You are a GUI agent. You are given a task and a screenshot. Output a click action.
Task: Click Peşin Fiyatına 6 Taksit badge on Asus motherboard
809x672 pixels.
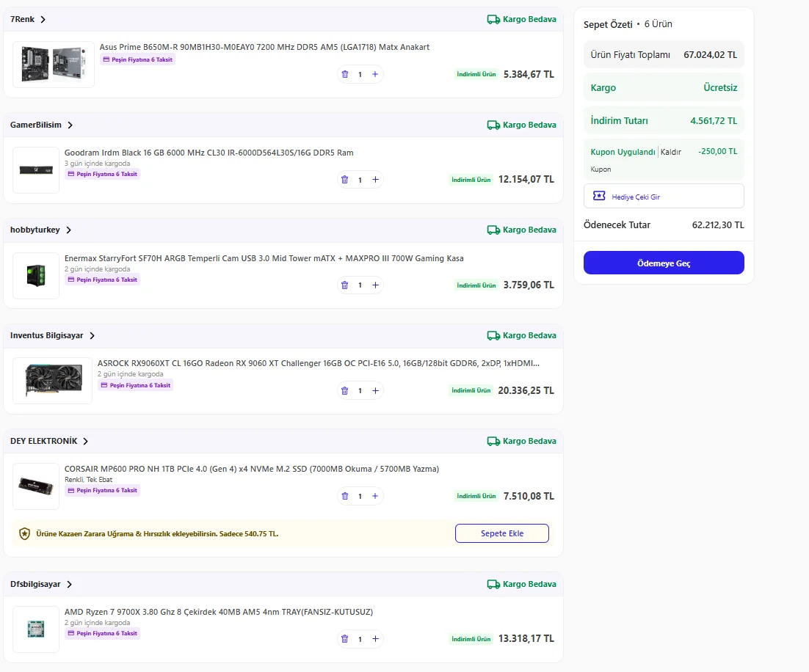[x=138, y=60]
